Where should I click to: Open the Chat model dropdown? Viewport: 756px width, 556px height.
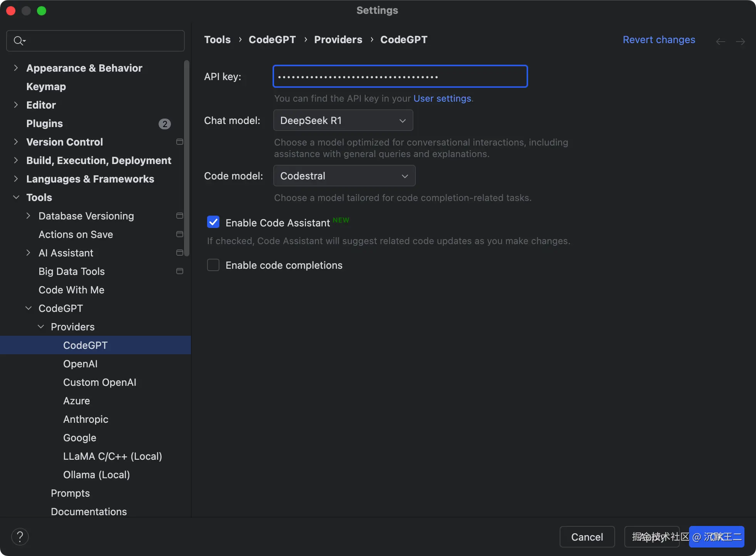(x=343, y=121)
